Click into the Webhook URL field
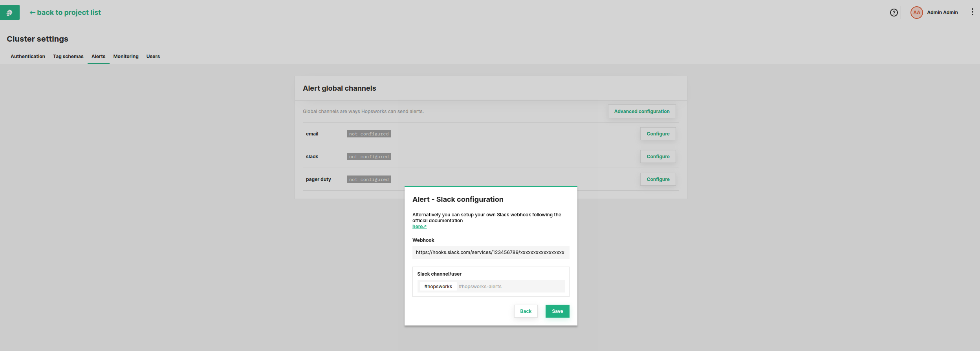 (490, 252)
